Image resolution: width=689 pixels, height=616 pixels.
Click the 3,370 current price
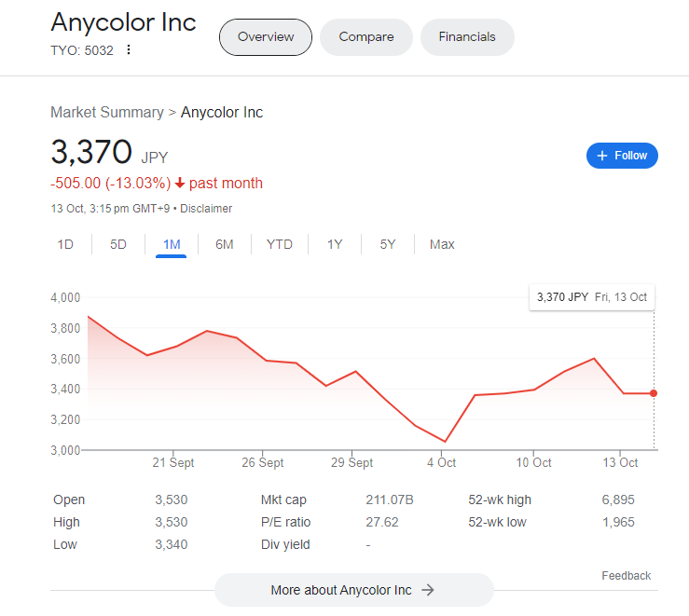(x=91, y=152)
